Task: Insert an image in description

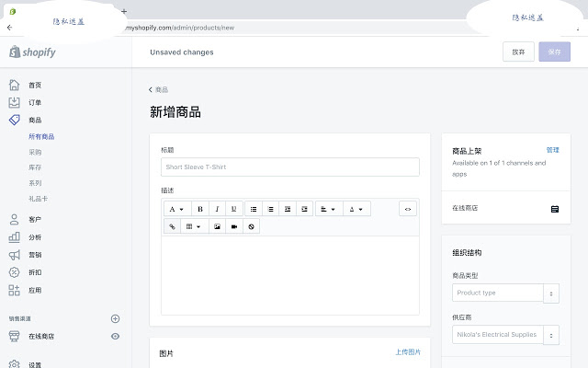Action: coord(217,226)
